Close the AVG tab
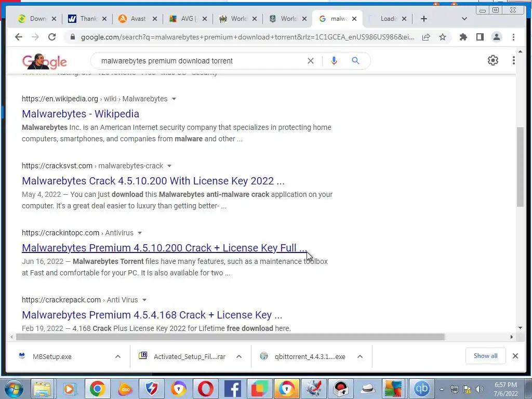The image size is (532, 399). point(205,19)
